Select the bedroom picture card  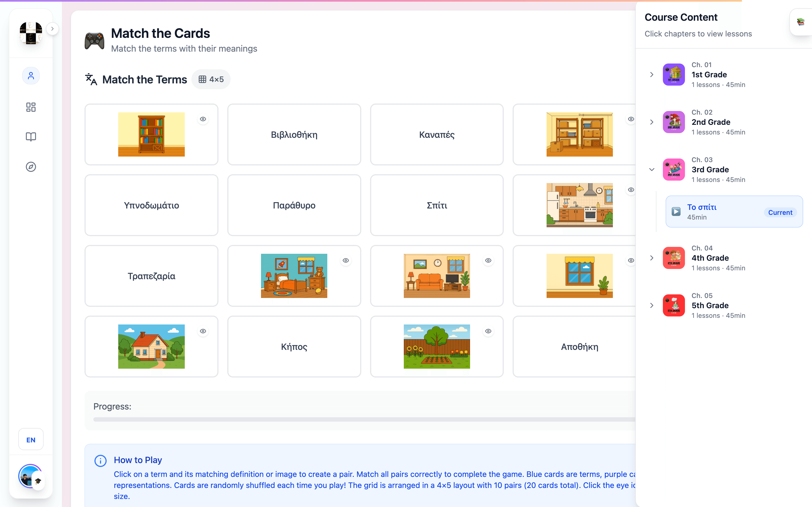(x=294, y=276)
